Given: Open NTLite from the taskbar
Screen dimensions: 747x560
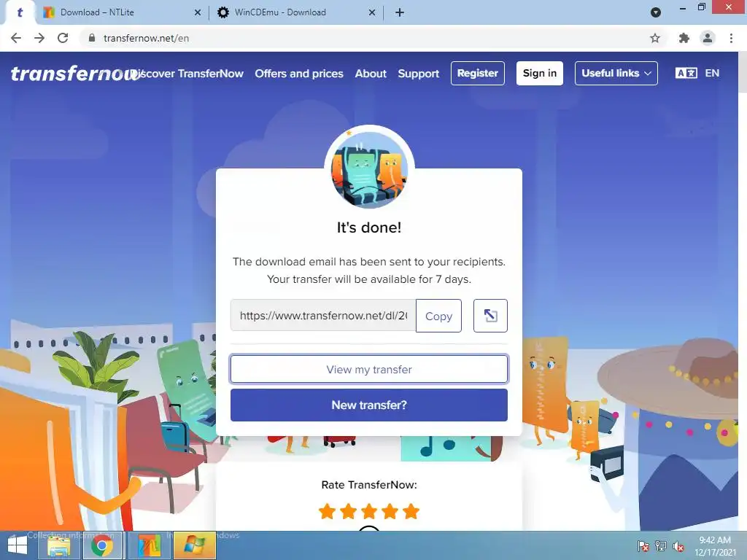Looking at the screenshot, I should tap(149, 545).
